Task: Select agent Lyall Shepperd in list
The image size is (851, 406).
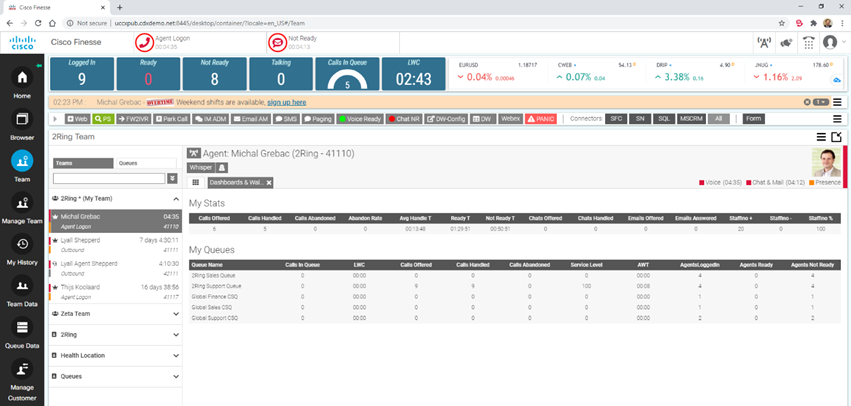Action: click(116, 244)
